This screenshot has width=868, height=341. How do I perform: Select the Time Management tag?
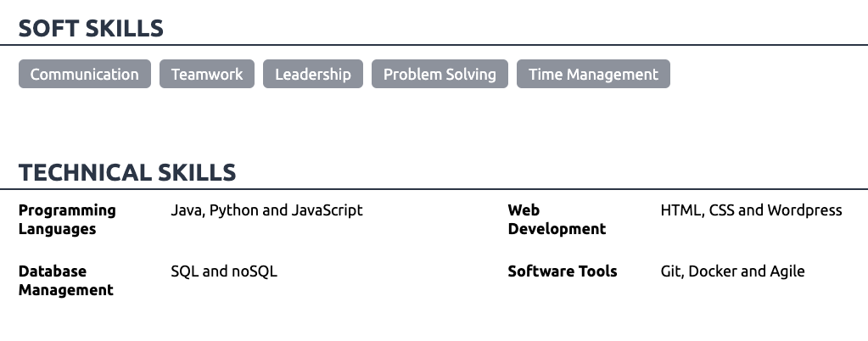pos(593,74)
